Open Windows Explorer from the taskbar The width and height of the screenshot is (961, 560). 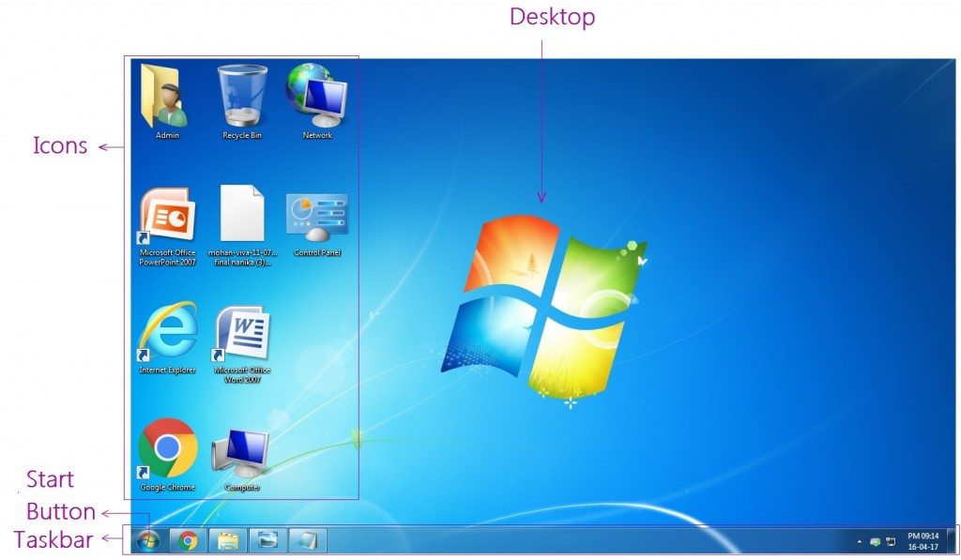click(226, 541)
